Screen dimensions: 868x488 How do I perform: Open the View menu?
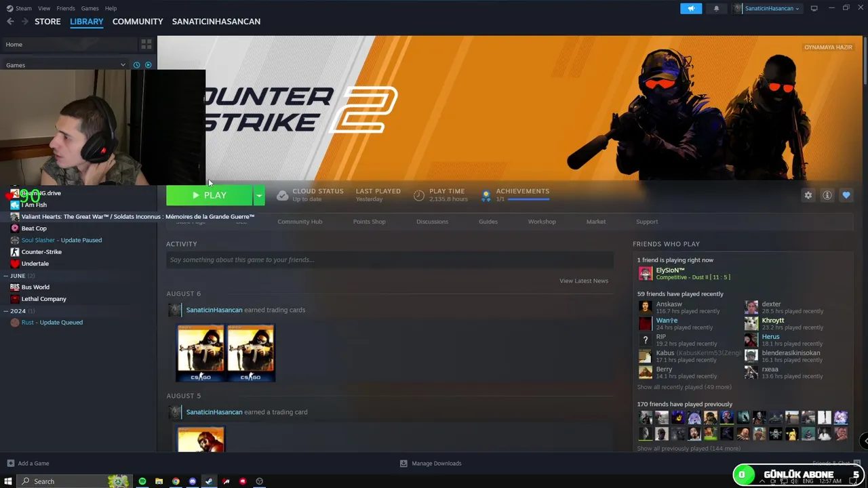(x=44, y=8)
